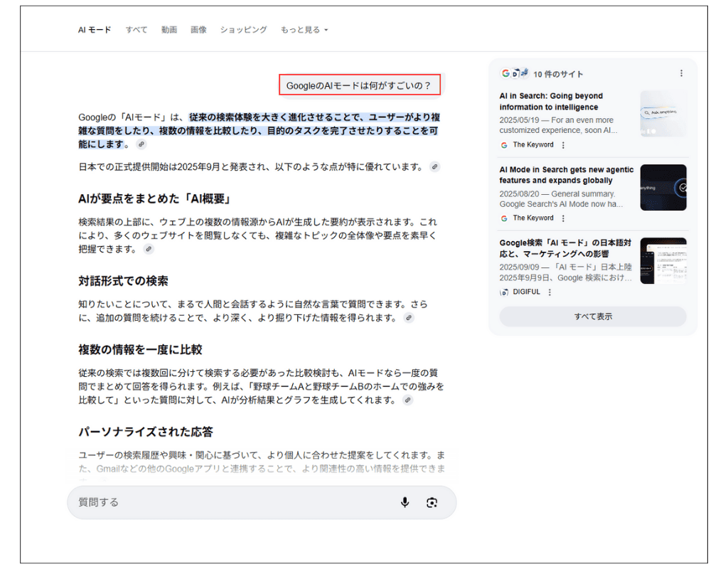Click the camera image search icon
Image resolution: width=728 pixels, height=569 pixels.
click(432, 502)
